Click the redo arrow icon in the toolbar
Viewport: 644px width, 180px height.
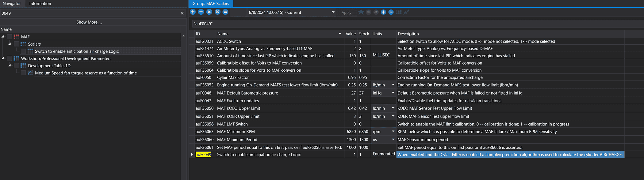(376, 12)
